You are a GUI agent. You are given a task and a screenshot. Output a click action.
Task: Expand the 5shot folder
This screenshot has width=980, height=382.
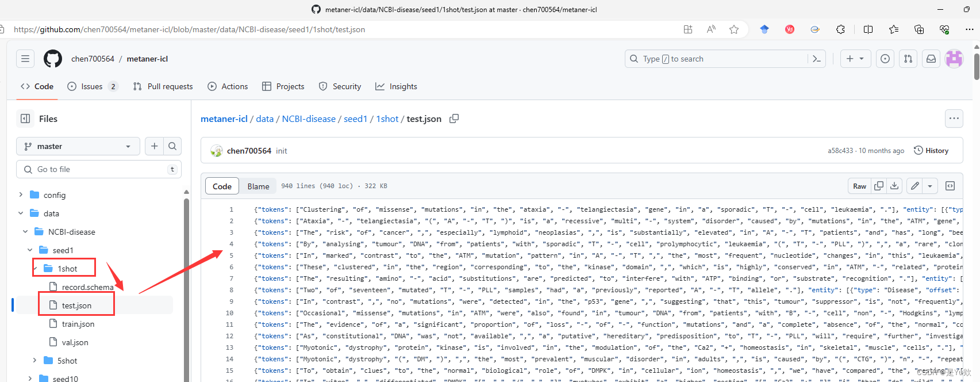(34, 361)
